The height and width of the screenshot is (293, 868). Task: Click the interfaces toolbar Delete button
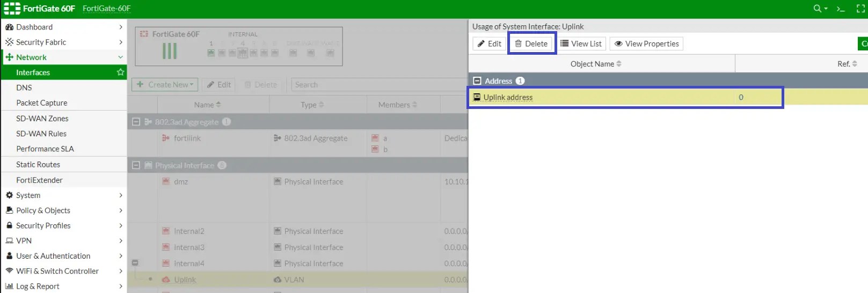click(261, 85)
